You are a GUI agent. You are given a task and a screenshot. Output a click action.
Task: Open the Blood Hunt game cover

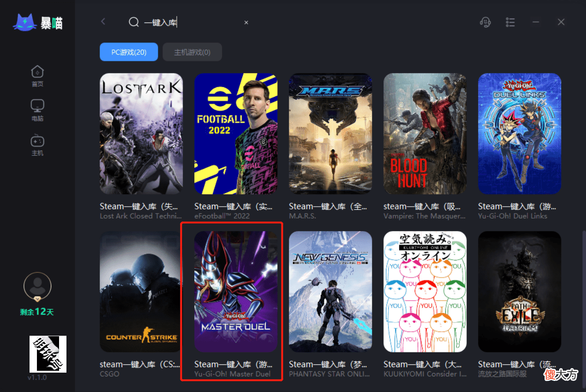pos(425,134)
